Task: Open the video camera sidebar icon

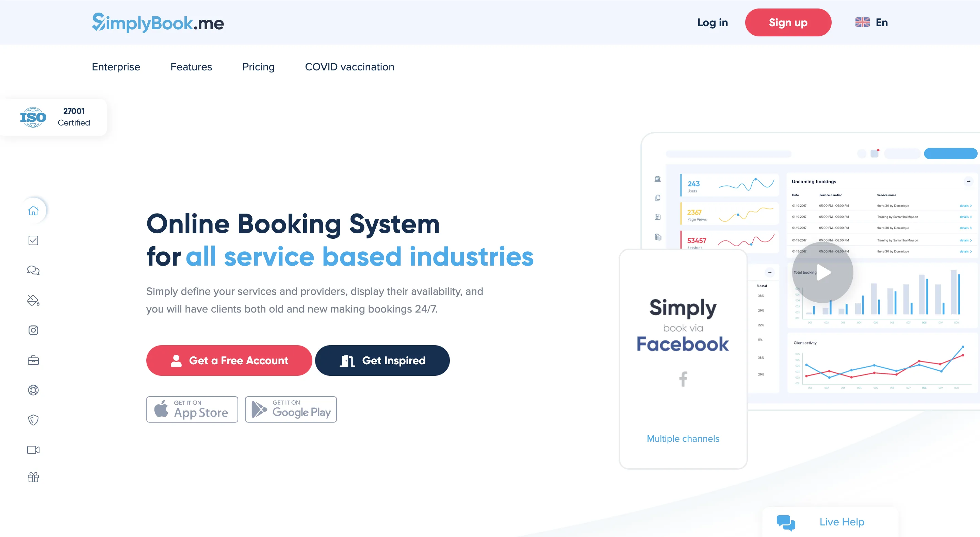Action: click(33, 450)
